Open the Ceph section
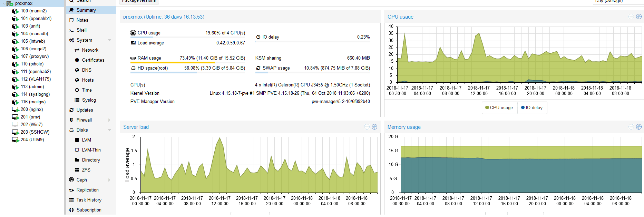 click(x=82, y=180)
